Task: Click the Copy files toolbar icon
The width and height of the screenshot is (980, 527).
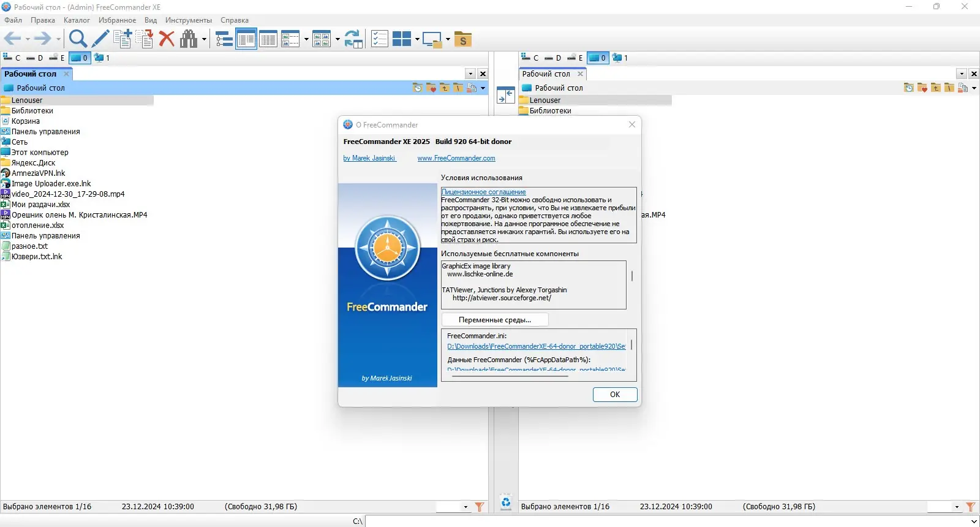Action: (123, 39)
